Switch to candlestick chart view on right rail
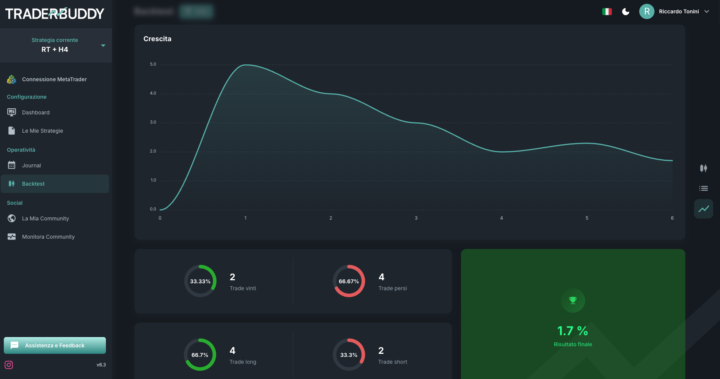 pos(703,169)
